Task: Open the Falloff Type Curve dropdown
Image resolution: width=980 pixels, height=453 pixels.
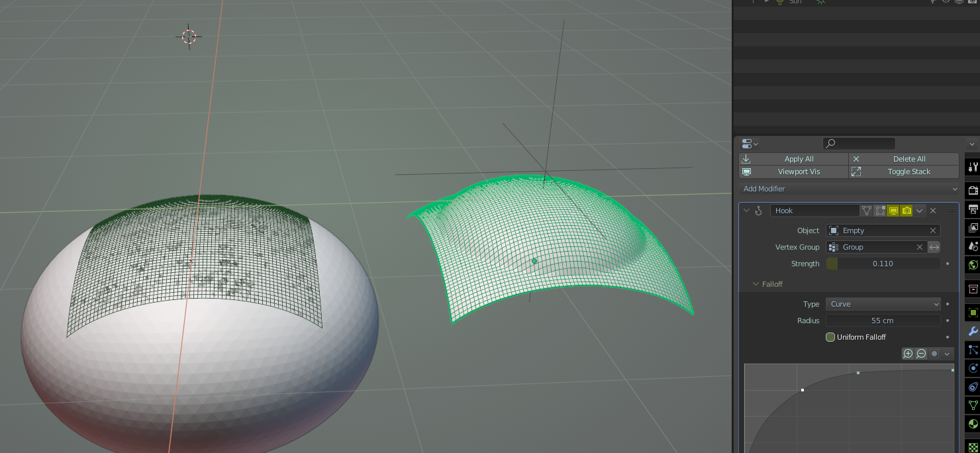Action: click(883, 304)
